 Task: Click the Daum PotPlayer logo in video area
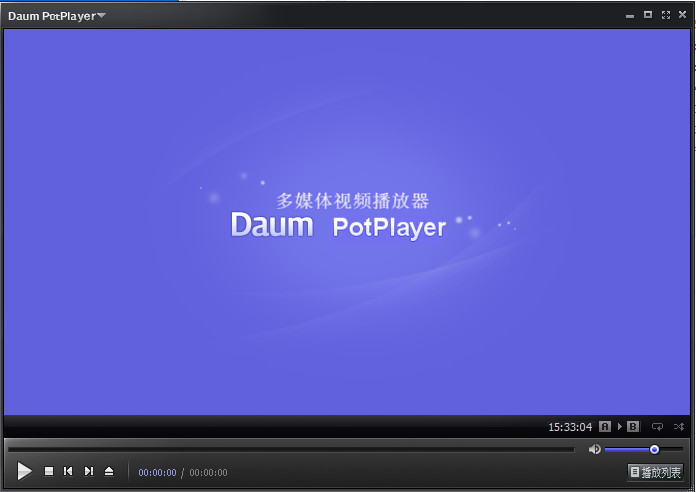click(x=338, y=226)
